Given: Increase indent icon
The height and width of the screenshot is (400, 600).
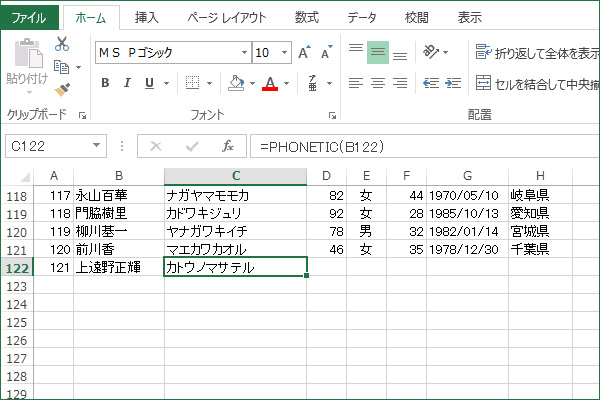Looking at the screenshot, I should 453,83.
